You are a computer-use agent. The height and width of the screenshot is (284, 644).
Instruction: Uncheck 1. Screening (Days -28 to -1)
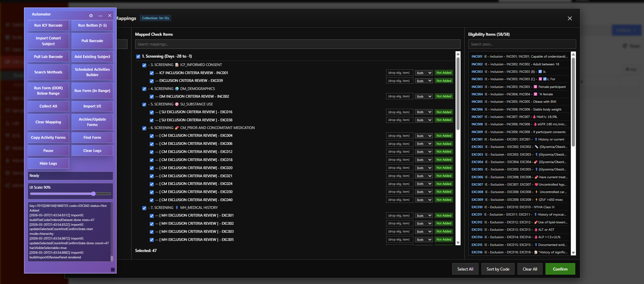point(138,57)
